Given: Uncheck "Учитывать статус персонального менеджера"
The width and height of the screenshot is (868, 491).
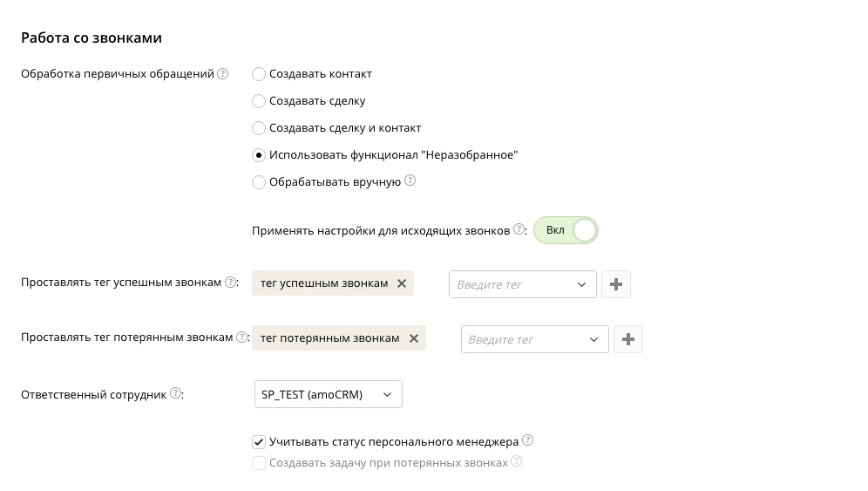Looking at the screenshot, I should pyautogui.click(x=259, y=442).
